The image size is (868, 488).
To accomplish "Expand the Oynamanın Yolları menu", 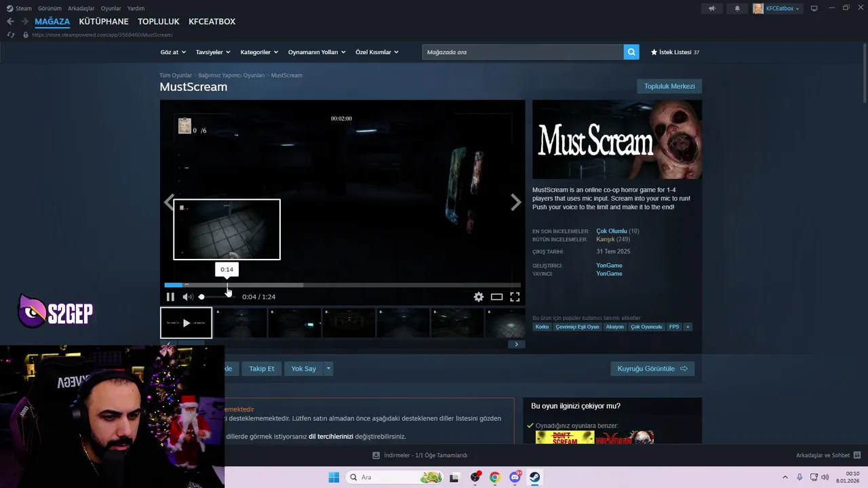I will [x=317, y=52].
